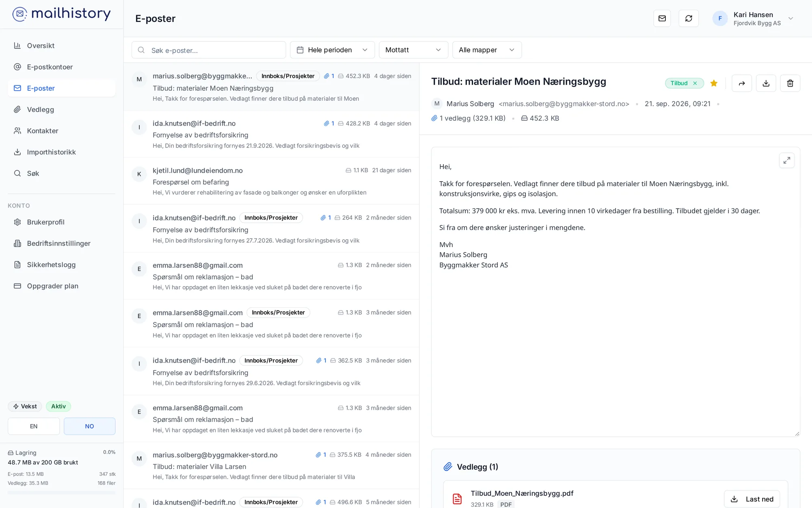The height and width of the screenshot is (508, 812).
Task: Switch language to NO
Action: point(90,426)
